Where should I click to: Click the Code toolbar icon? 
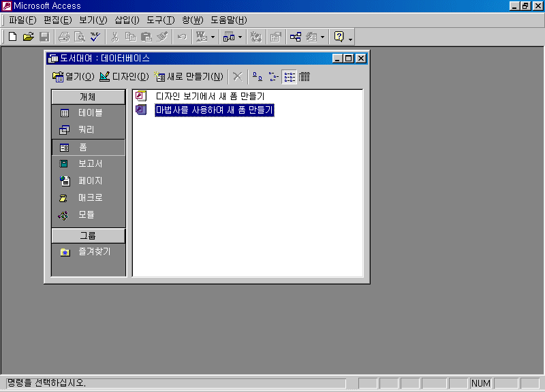256,37
